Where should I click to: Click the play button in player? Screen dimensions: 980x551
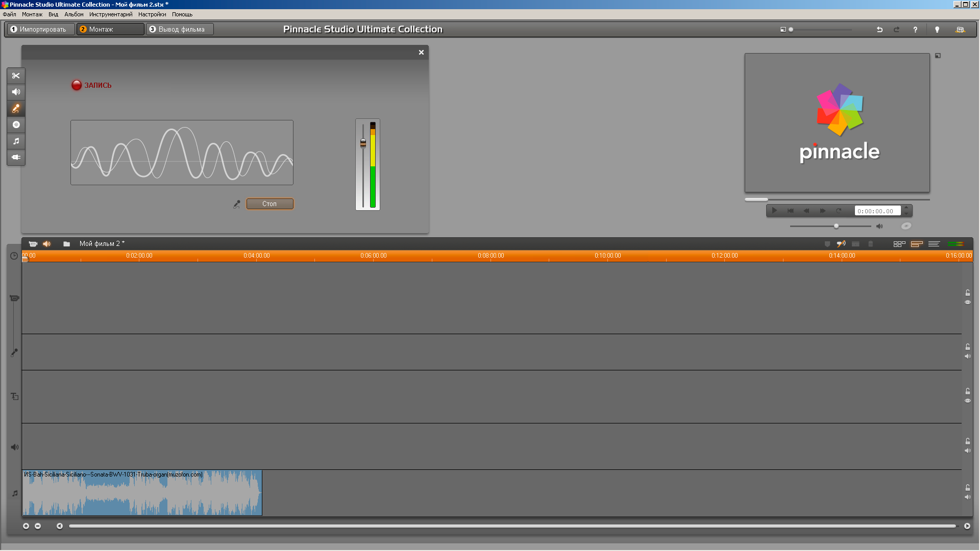click(x=774, y=211)
